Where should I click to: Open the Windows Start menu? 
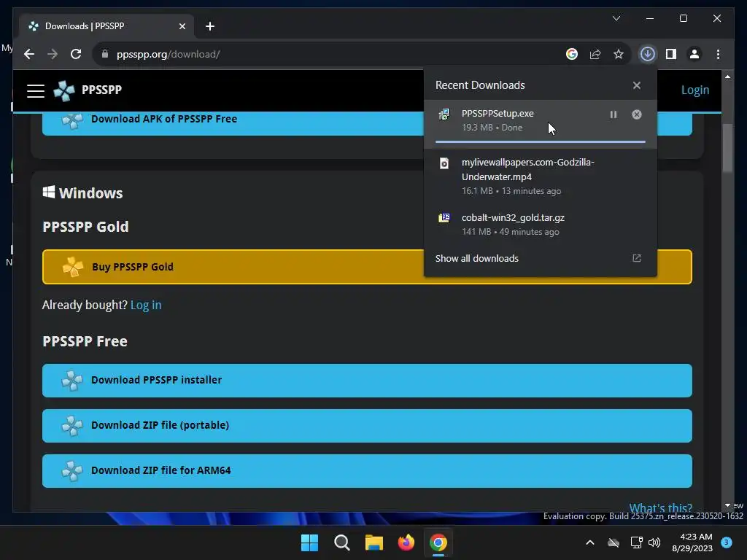click(309, 542)
